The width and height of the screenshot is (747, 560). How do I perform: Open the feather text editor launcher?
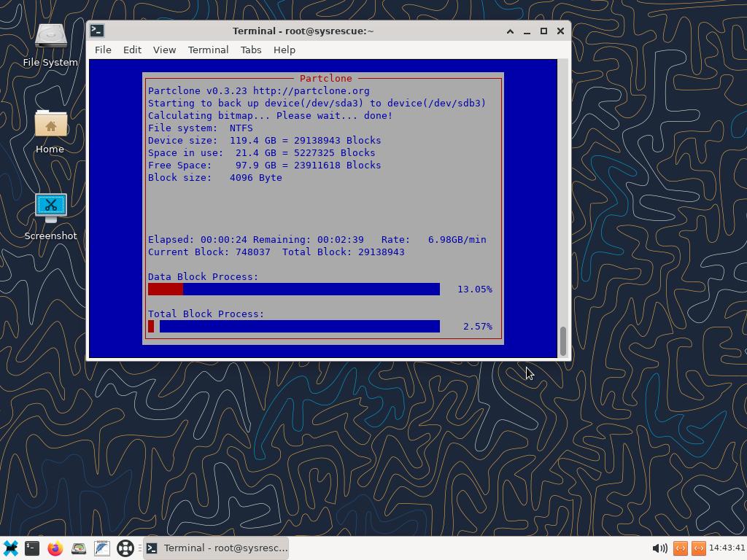[x=102, y=548]
